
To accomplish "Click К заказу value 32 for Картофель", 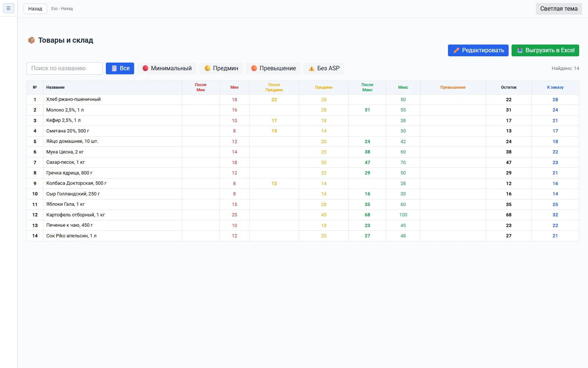I will [555, 215].
